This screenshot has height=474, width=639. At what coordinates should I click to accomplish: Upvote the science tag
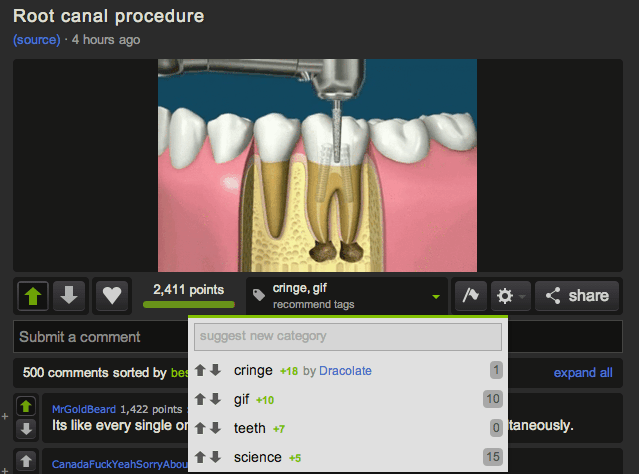[200, 457]
